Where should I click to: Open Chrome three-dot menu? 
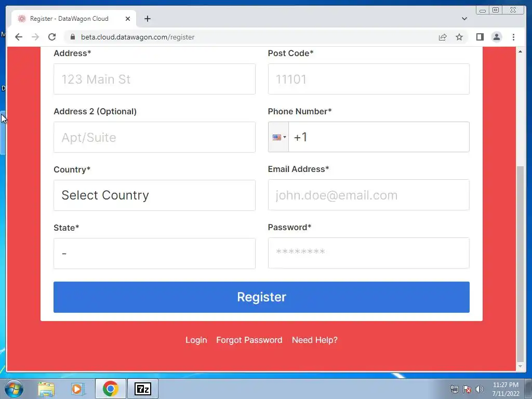(x=513, y=37)
